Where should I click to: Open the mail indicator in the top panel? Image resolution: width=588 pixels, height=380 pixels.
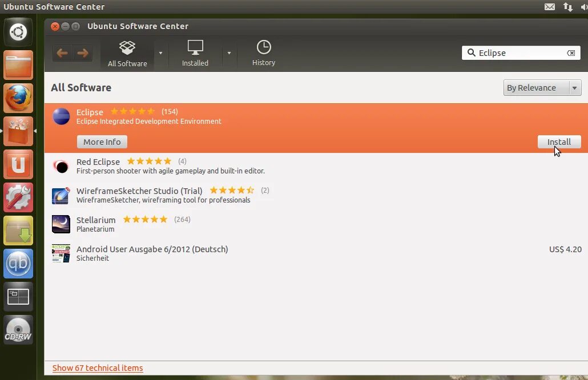(x=549, y=7)
